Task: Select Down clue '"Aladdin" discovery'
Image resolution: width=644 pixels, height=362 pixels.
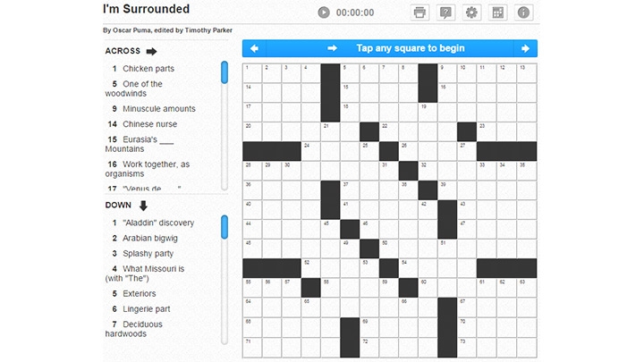Action: (158, 223)
